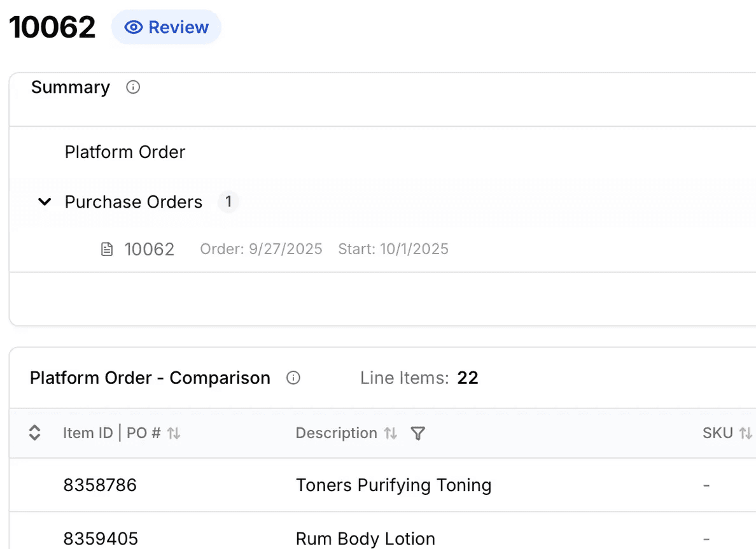Click the chevron next to Purchase Orders
This screenshot has height=549, width=756.
45,202
